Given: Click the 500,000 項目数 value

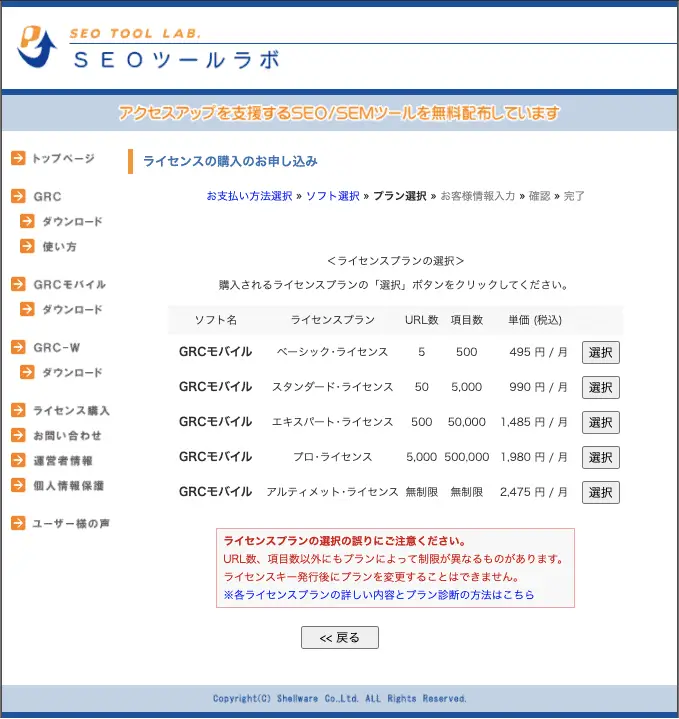Looking at the screenshot, I should [467, 457].
